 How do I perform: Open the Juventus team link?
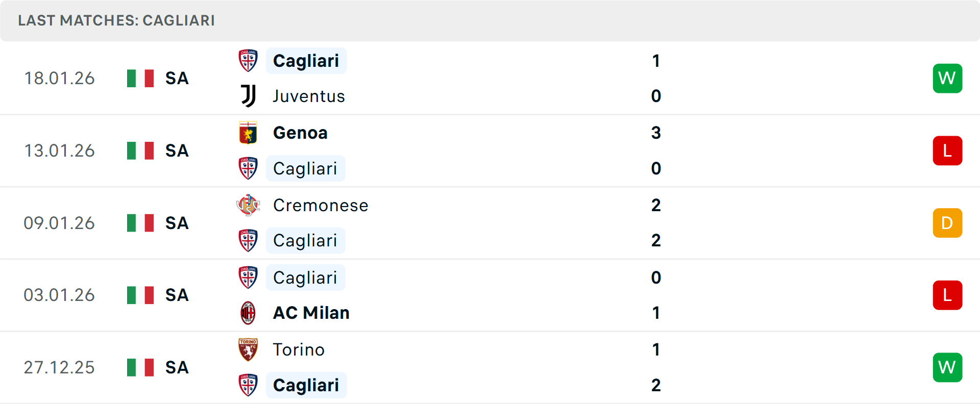coord(309,96)
